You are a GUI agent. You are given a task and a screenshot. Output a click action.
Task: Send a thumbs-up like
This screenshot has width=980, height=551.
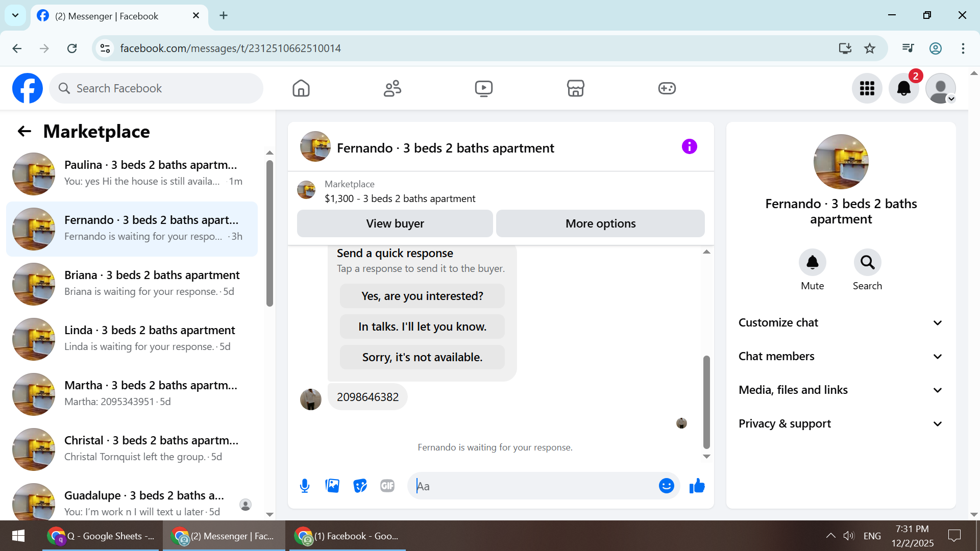pos(697,486)
